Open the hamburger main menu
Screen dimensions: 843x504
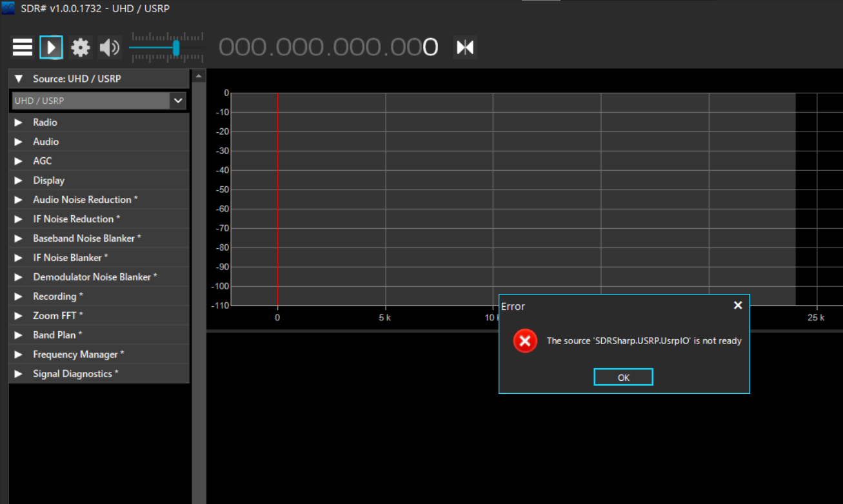23,47
